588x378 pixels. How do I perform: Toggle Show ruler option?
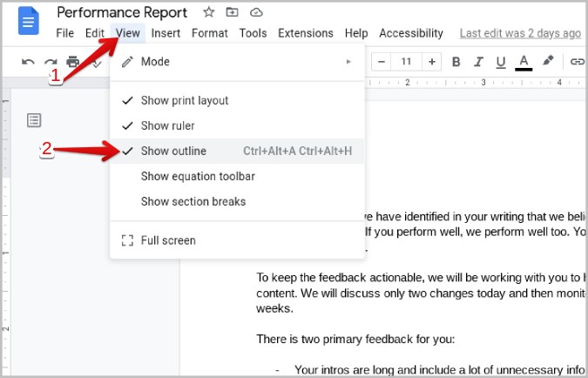237,125
